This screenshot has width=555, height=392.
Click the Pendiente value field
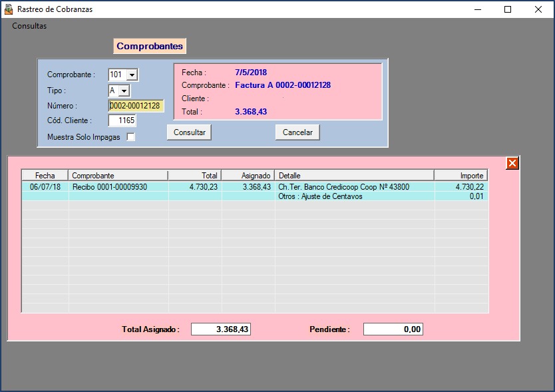(393, 329)
